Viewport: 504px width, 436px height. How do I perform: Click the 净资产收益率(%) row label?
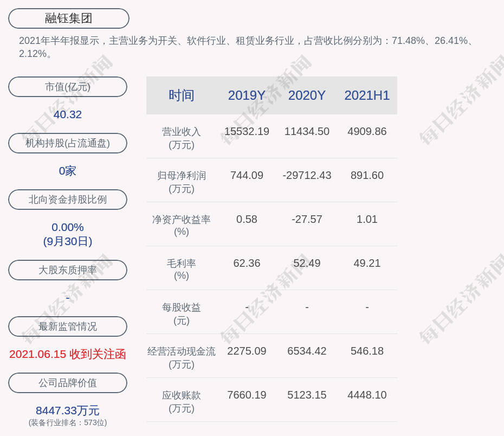[182, 226]
